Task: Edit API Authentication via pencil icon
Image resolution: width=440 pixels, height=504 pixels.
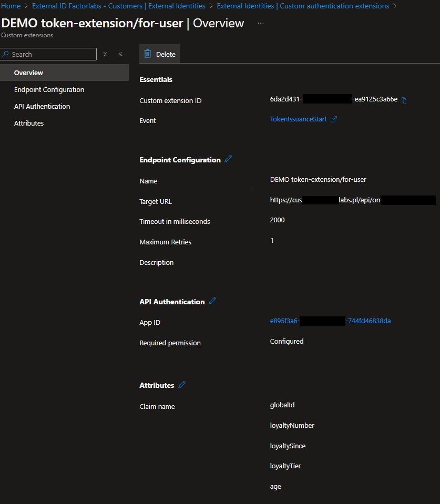Action: click(212, 301)
